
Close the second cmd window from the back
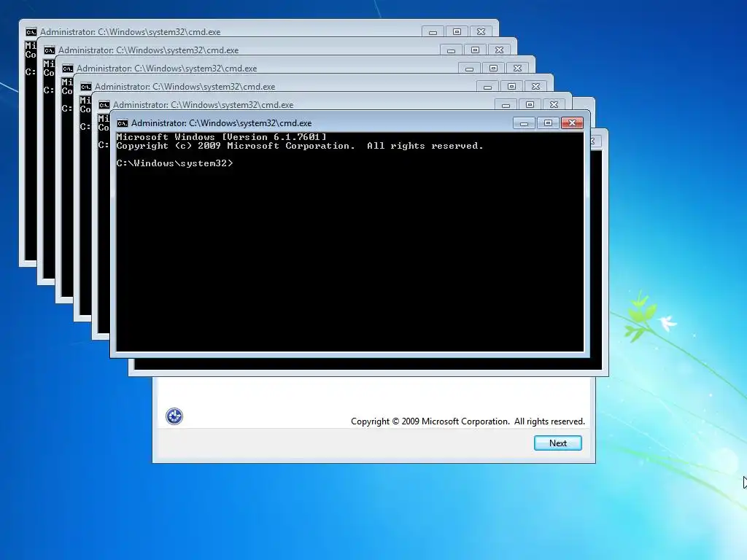(499, 50)
